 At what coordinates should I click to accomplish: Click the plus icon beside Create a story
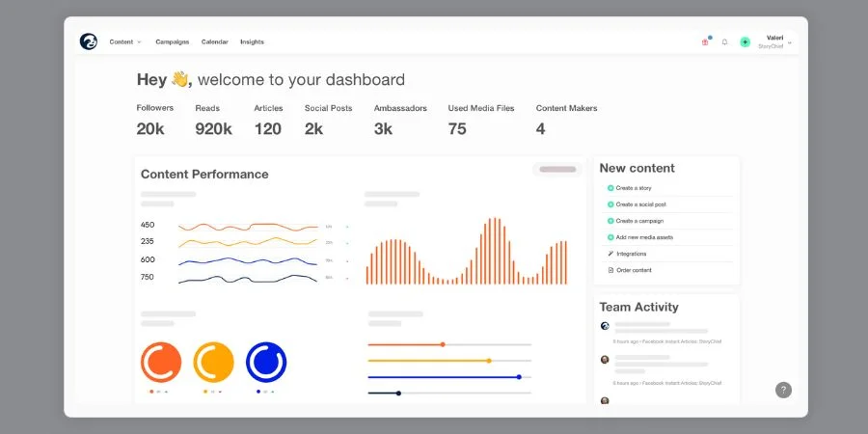click(x=610, y=188)
